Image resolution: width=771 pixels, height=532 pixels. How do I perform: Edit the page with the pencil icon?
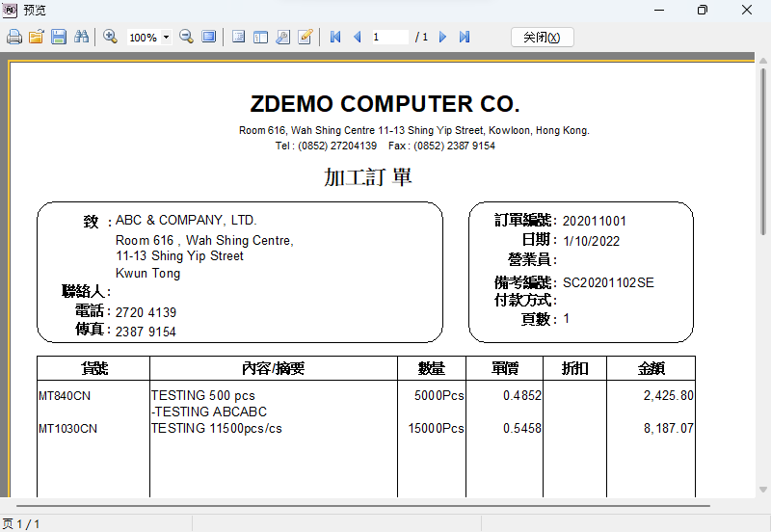306,37
